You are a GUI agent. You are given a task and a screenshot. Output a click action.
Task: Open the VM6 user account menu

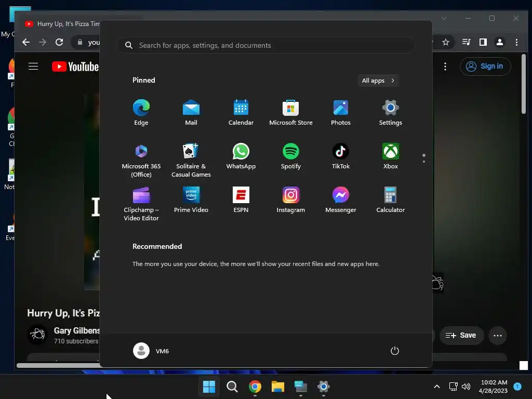point(151,351)
